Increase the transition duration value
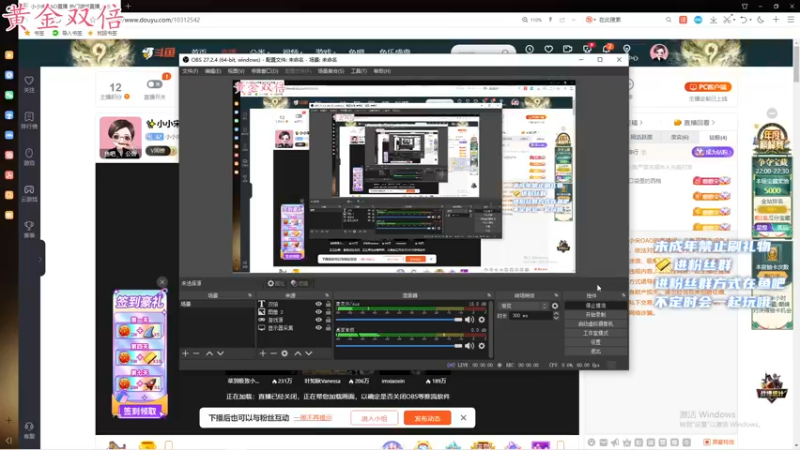This screenshot has height=450, width=800. pyautogui.click(x=556, y=314)
